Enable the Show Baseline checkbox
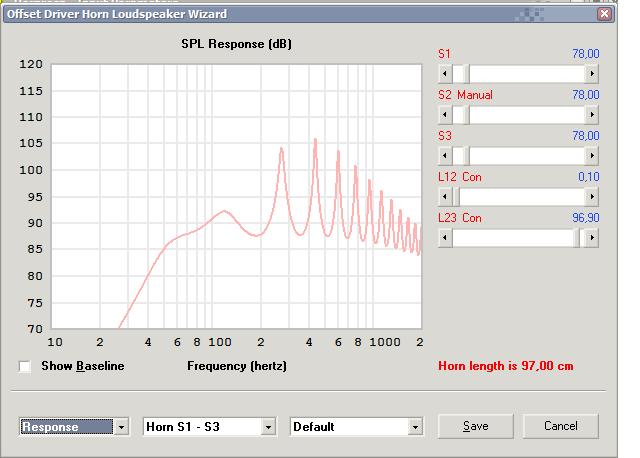640x458 pixels. pos(24,366)
